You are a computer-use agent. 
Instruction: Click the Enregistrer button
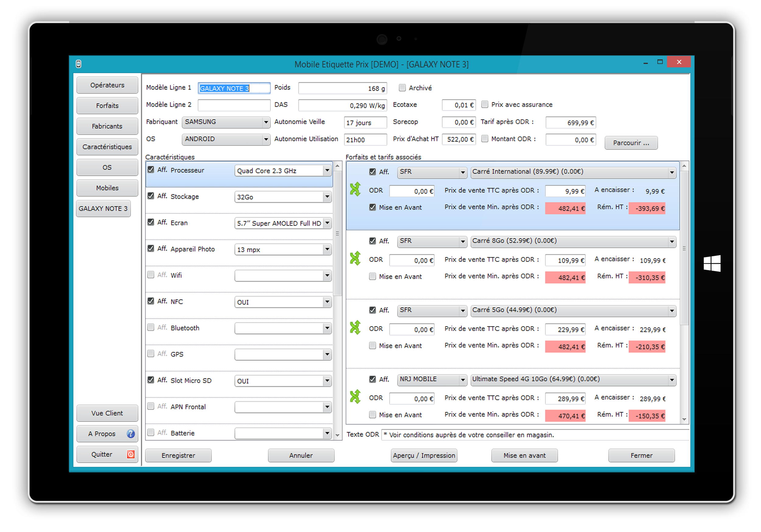[178, 455]
